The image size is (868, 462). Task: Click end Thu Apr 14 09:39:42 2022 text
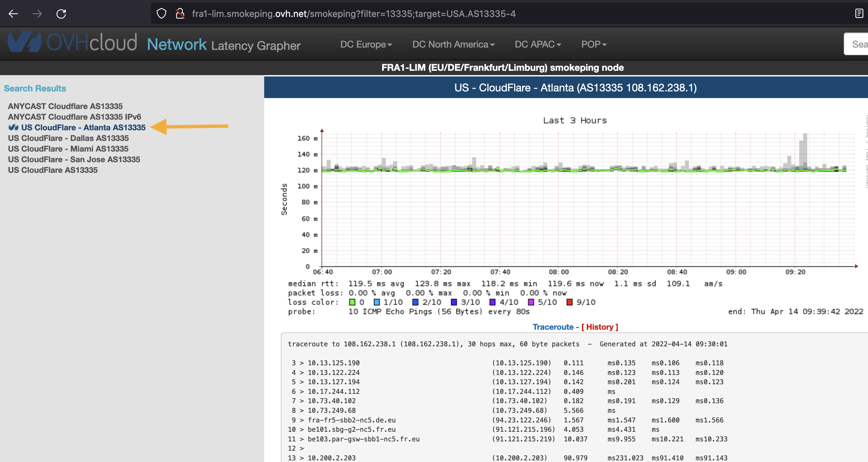795,312
